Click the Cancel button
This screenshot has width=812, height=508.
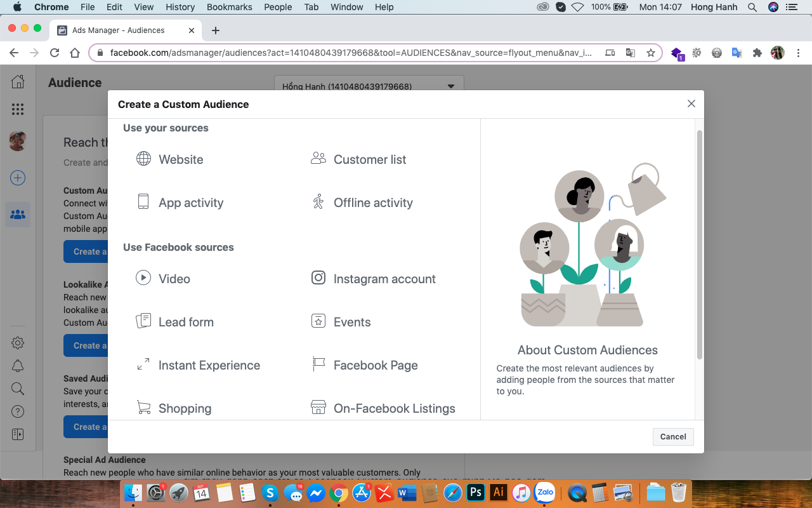click(673, 436)
